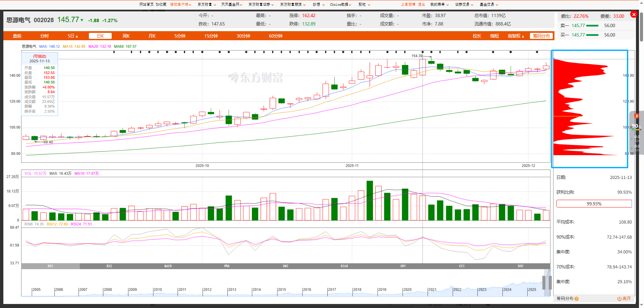The height and width of the screenshot is (308, 644).
Task: Select the RSI indicator tab
Action: tap(50, 266)
